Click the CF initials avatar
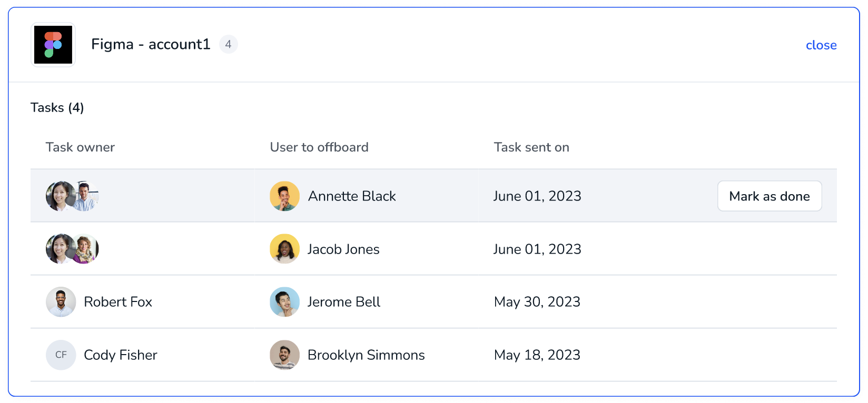Image resolution: width=868 pixels, height=403 pixels. pos(61,355)
